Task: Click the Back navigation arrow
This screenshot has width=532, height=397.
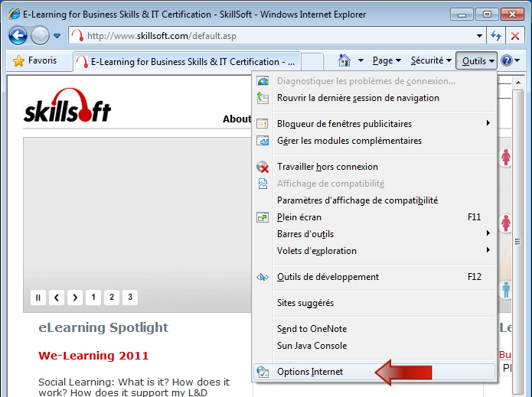Action: 18,36
